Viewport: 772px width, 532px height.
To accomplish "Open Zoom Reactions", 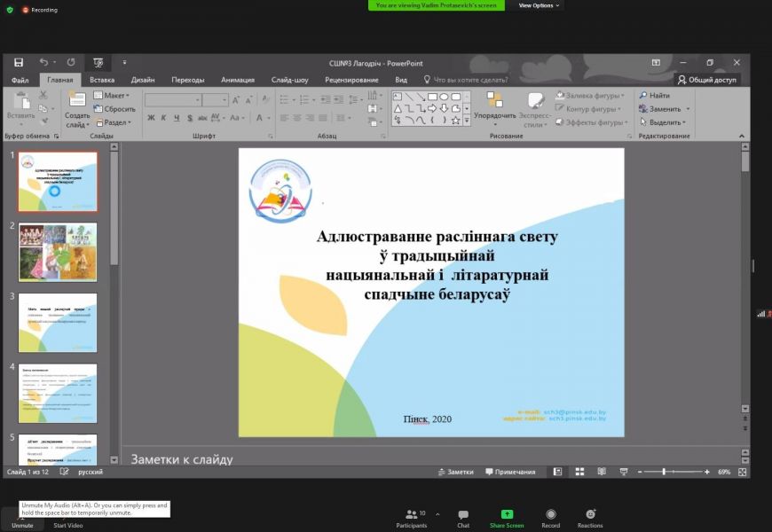I will [590, 519].
